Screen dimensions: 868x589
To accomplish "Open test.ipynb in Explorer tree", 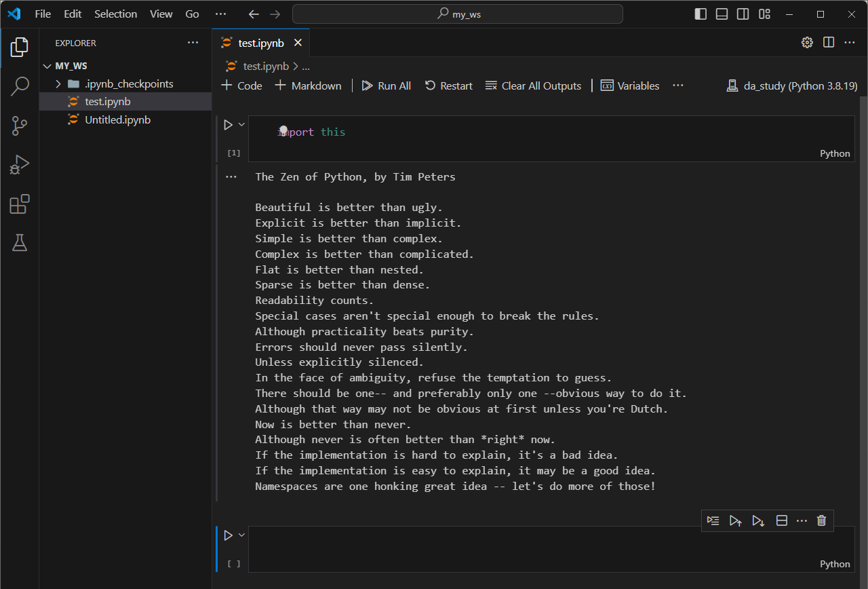I will click(125, 102).
